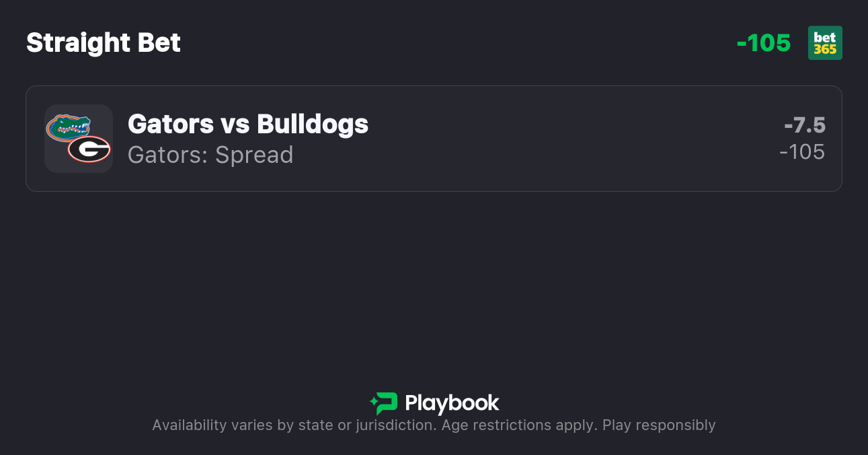Click the Play responsibly text
This screenshot has width=868, height=455.
pos(659,425)
